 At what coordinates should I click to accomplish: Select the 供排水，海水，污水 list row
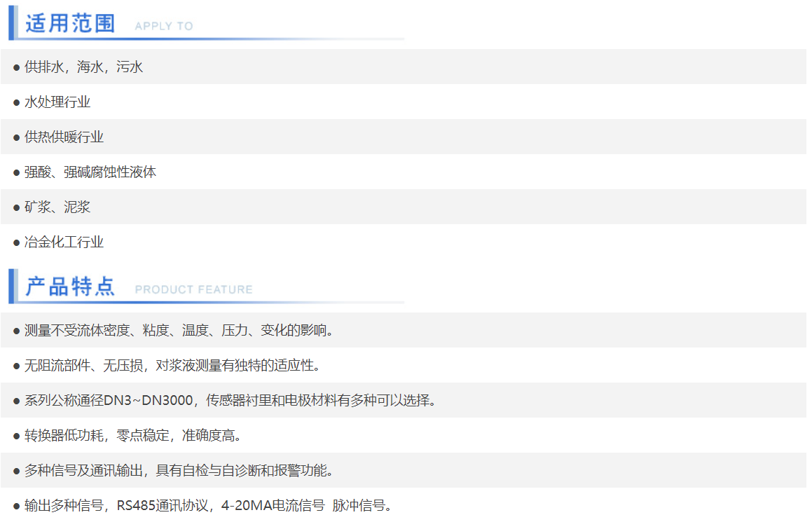[83, 67]
